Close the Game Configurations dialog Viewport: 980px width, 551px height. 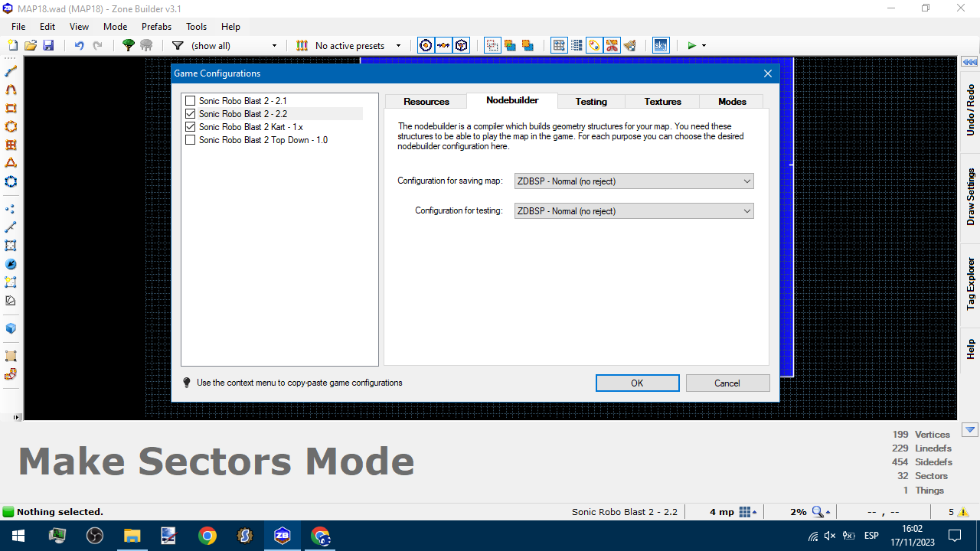768,73
